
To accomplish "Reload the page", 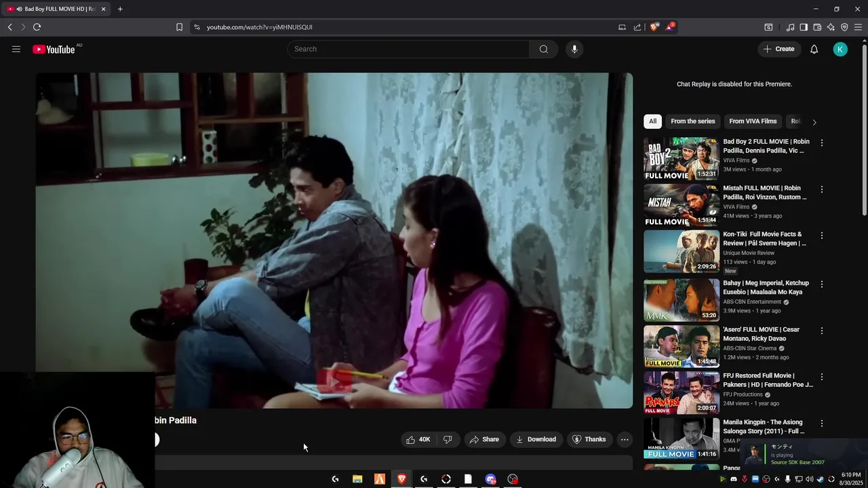I will [37, 27].
